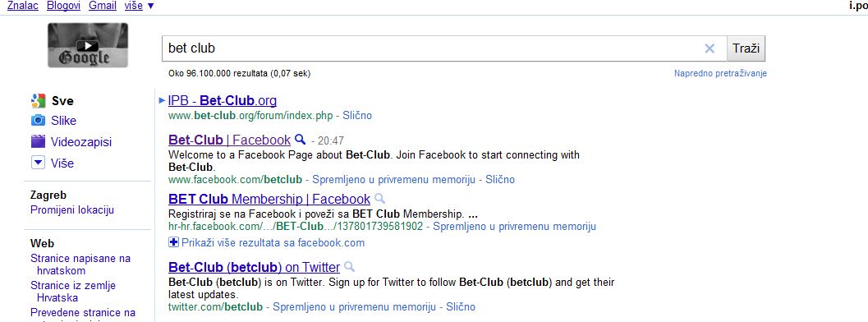Open Gmail from the top bar
Screen dimensions: 868x322
point(103,6)
